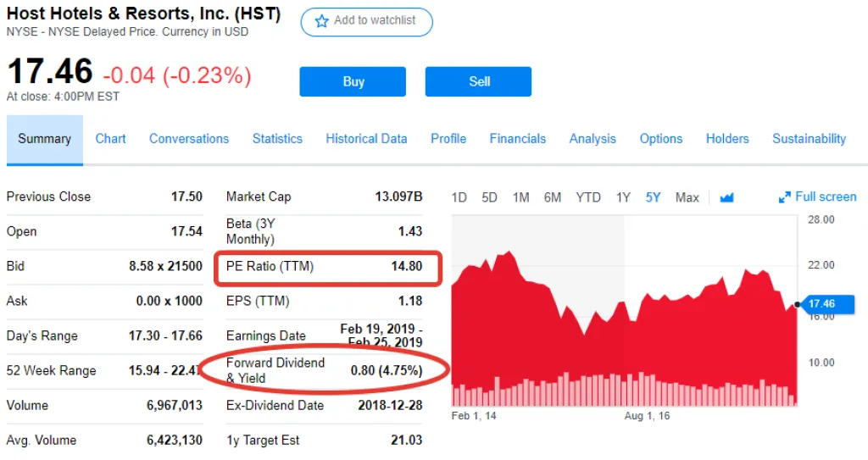
Task: Open the Options tab
Action: [x=661, y=139]
